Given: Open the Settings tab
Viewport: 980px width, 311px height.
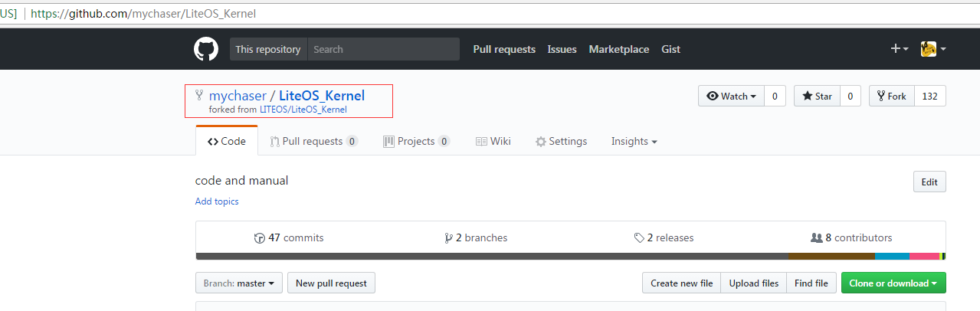Looking at the screenshot, I should pos(561,142).
